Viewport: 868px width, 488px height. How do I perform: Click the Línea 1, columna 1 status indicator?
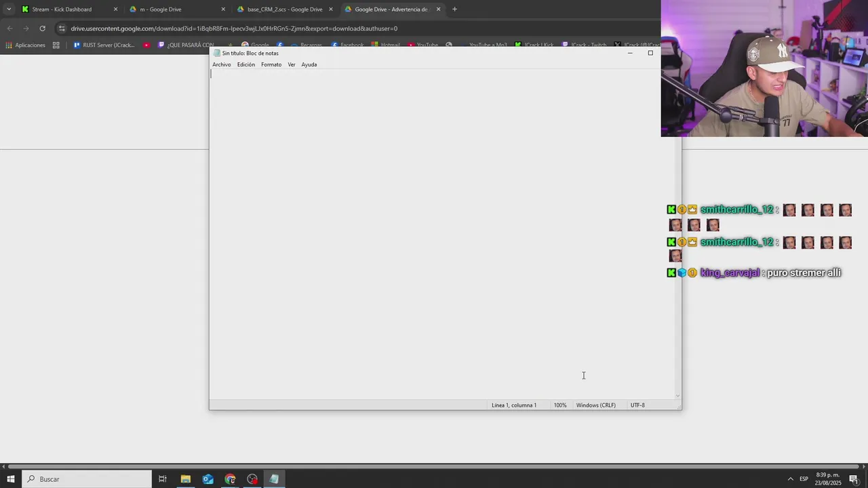513,405
